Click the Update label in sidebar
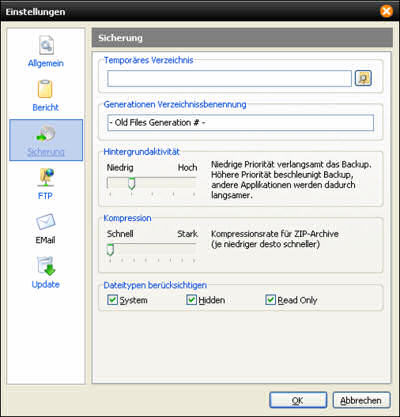 [x=46, y=284]
